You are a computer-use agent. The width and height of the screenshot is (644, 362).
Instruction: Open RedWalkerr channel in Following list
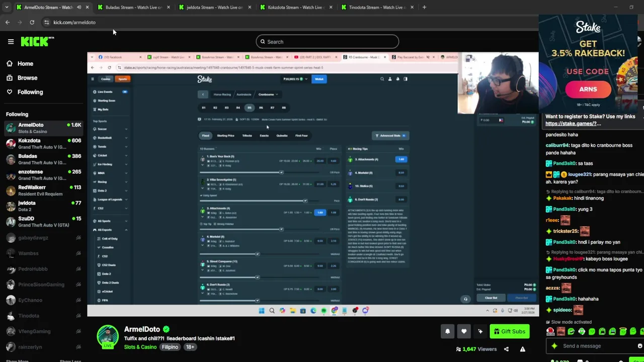click(43, 190)
